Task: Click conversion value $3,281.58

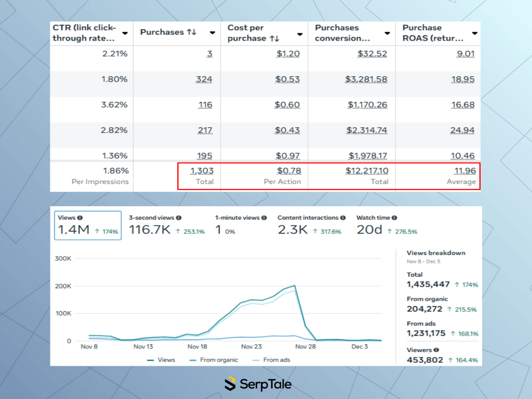Action: [366, 79]
